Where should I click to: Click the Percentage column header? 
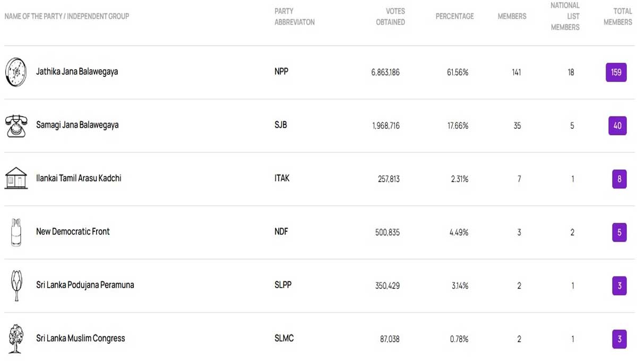454,16
